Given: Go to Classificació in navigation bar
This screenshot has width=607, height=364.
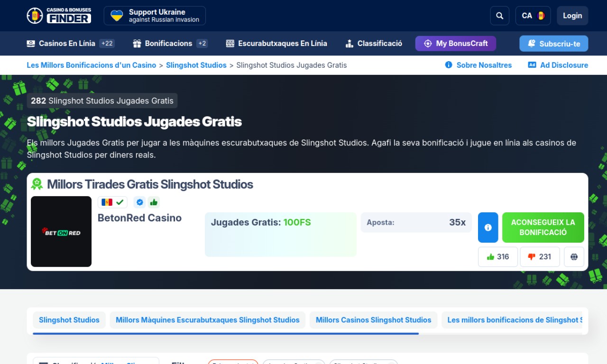Looking at the screenshot, I should pos(374,44).
